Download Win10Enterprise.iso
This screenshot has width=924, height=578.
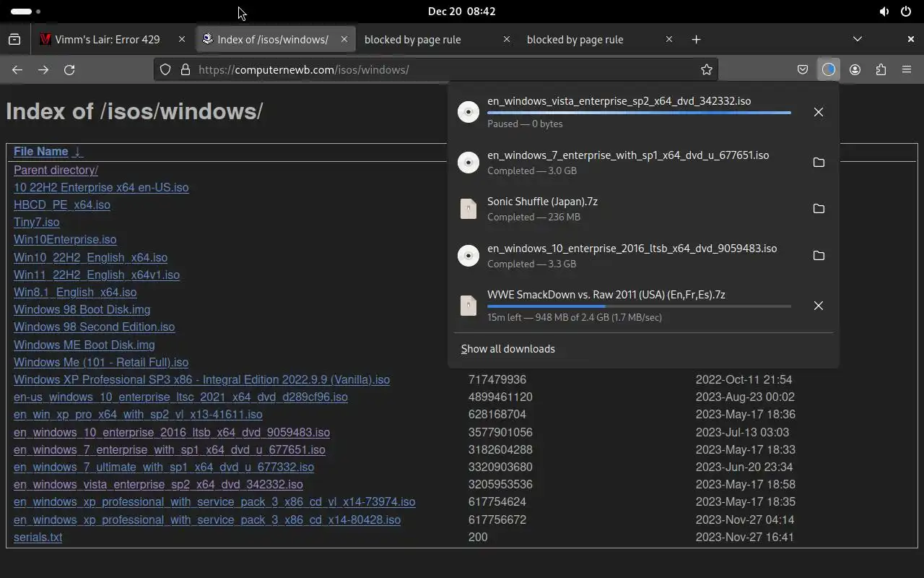point(65,239)
